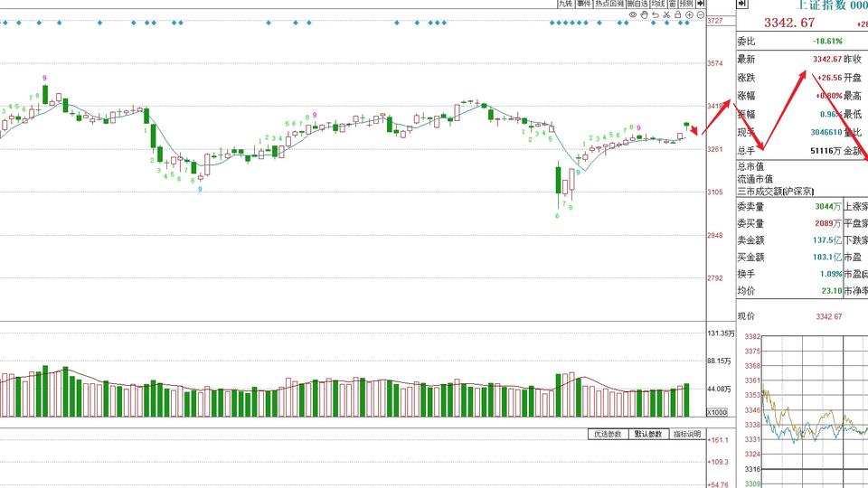Open the 热点回顾 tab
Screen dimensions: 868x488
point(609,4)
